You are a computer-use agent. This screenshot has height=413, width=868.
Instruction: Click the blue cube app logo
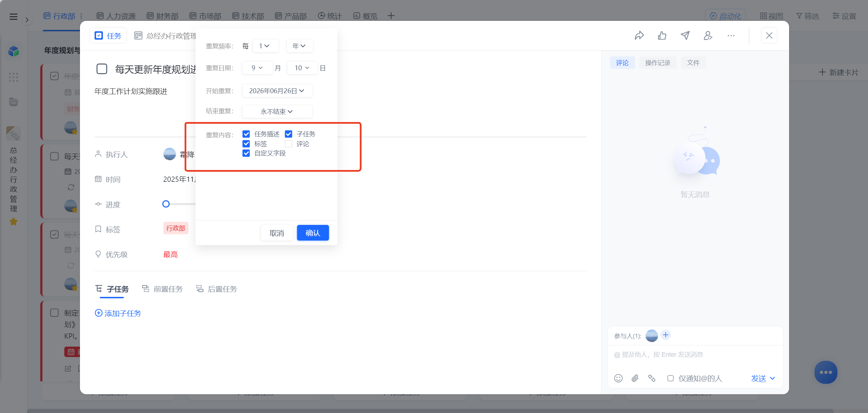click(14, 51)
